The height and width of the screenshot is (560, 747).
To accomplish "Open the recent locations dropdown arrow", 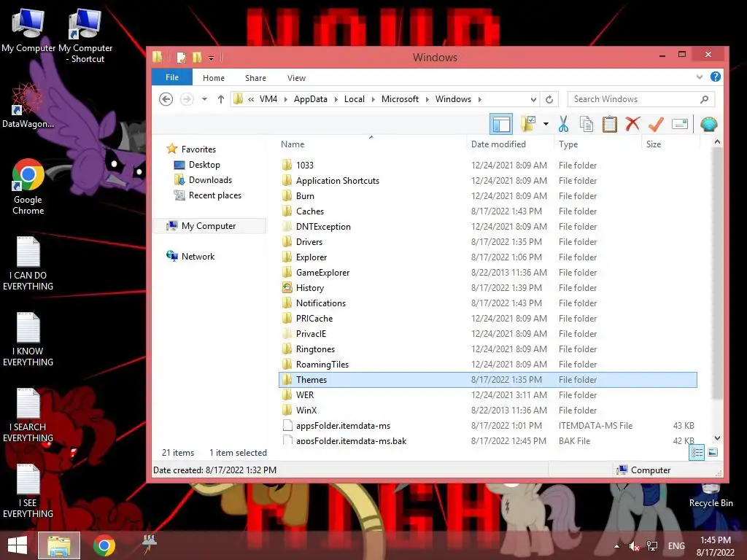I will click(x=204, y=99).
